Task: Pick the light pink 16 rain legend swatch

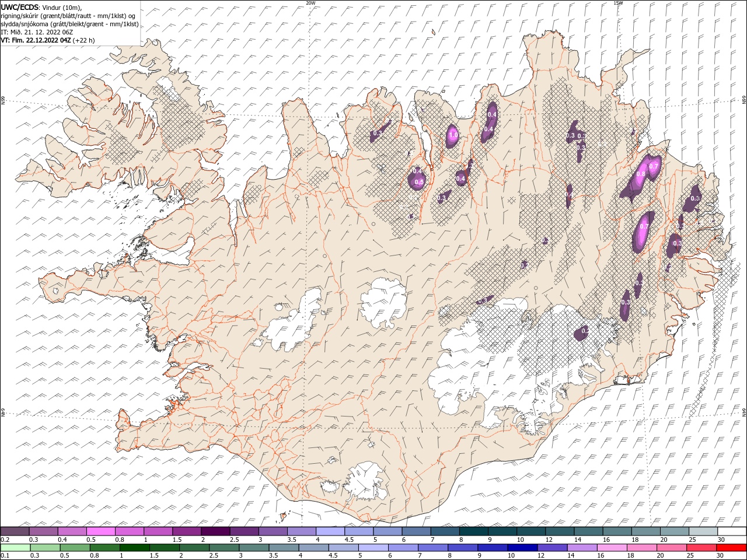Action: pyautogui.click(x=612, y=547)
